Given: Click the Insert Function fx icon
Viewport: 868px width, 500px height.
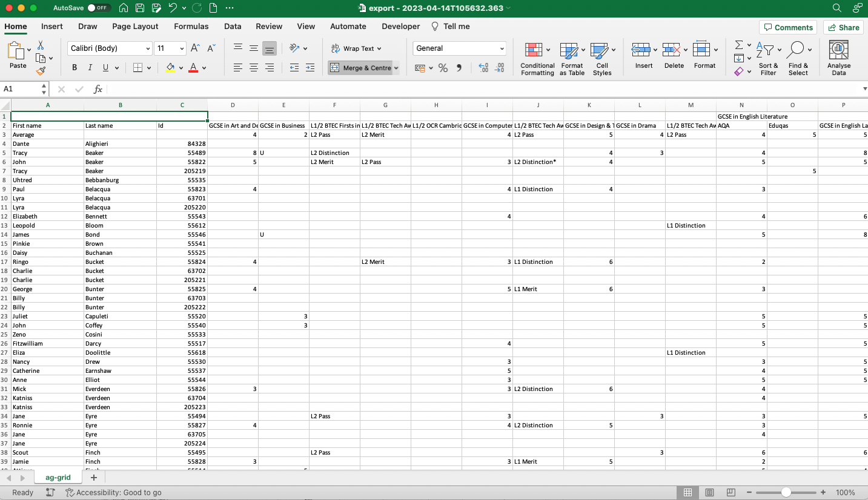Looking at the screenshot, I should pyautogui.click(x=98, y=89).
